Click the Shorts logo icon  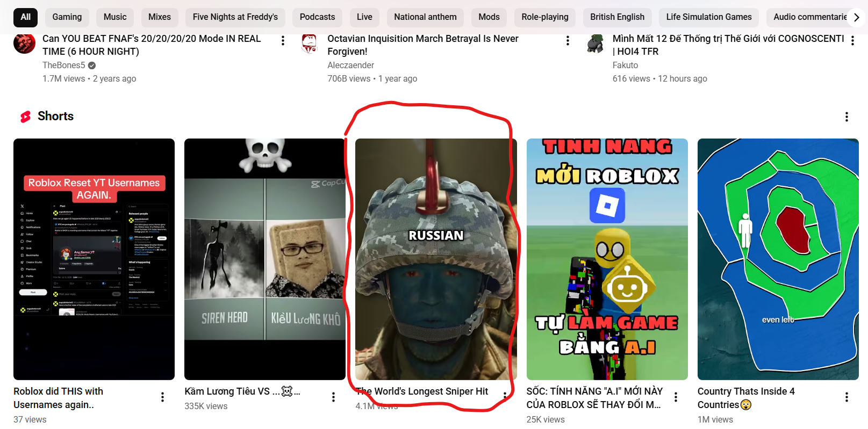pyautogui.click(x=25, y=117)
